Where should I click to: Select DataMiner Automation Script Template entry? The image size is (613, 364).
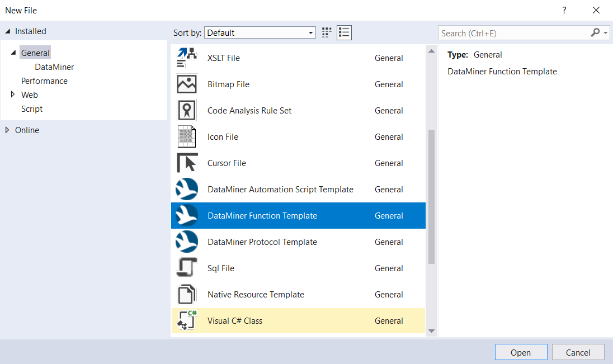298,189
